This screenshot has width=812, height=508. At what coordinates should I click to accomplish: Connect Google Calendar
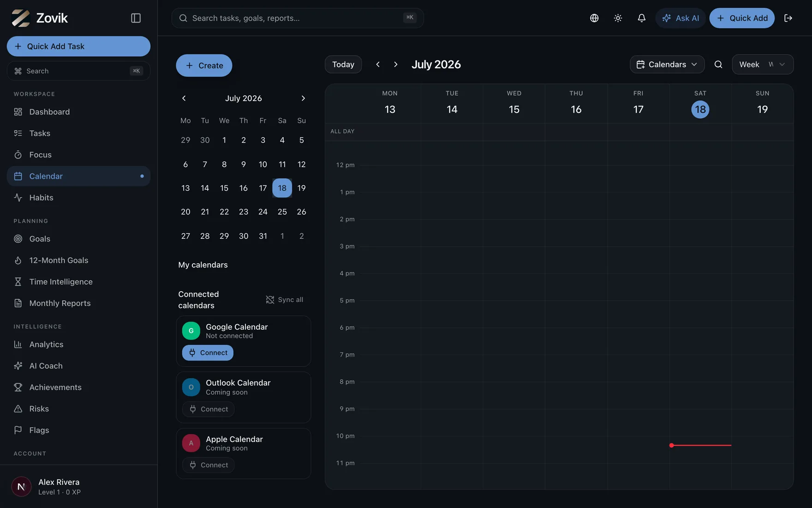208,353
